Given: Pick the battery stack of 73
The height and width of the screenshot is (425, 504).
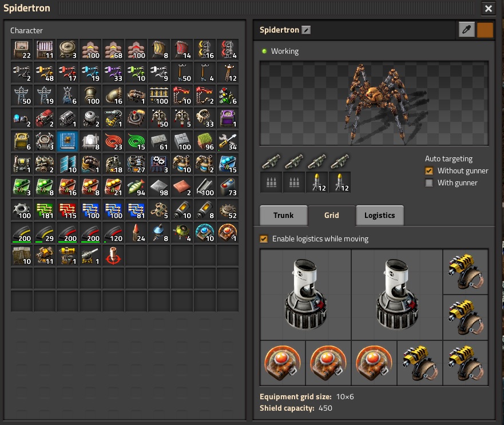Looking at the screenshot, I should tap(228, 187).
